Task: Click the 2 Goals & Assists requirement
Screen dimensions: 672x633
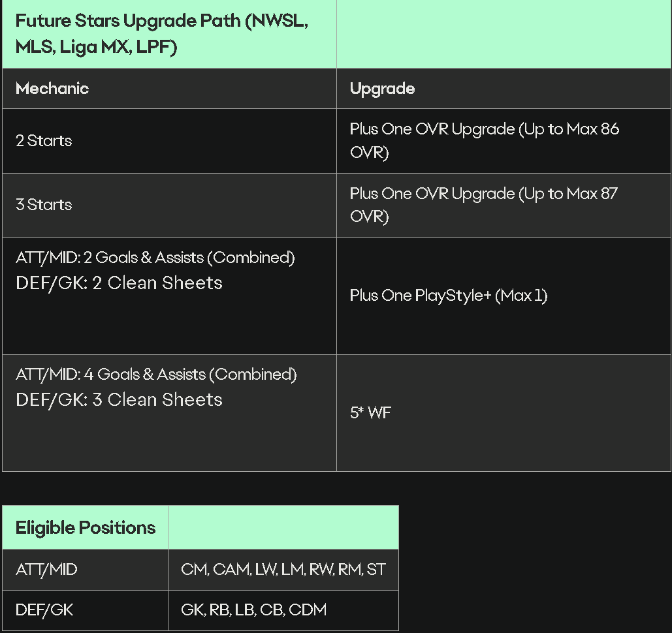Action: pyautogui.click(x=155, y=257)
